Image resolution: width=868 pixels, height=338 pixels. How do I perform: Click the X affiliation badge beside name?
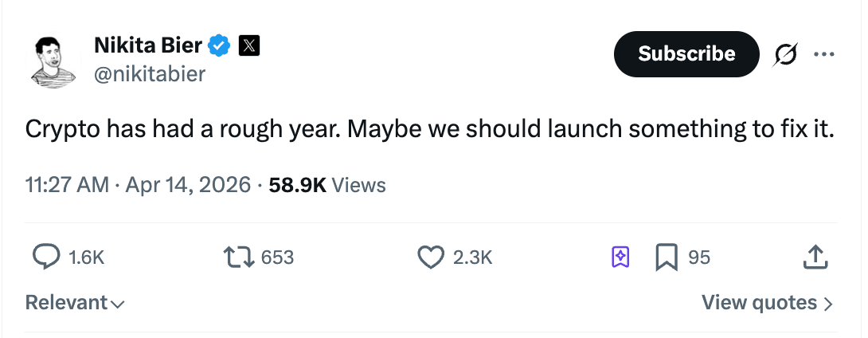tap(249, 46)
